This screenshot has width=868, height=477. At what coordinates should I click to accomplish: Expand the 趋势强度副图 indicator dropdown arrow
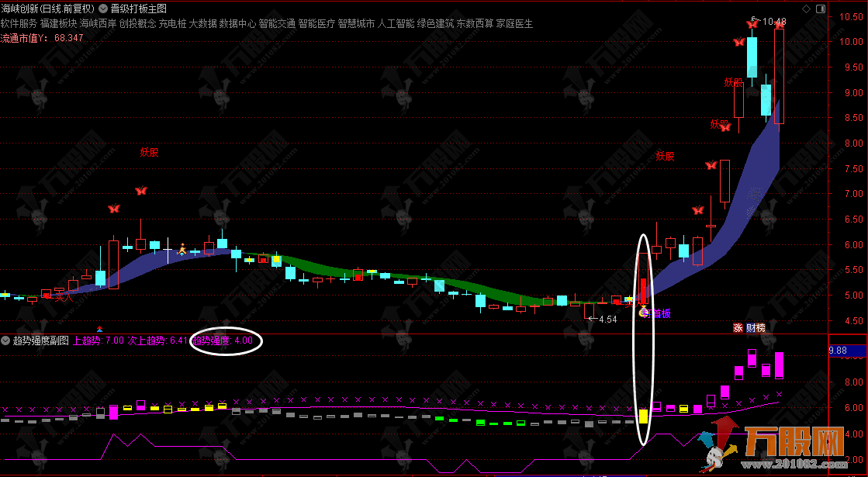coord(5,340)
